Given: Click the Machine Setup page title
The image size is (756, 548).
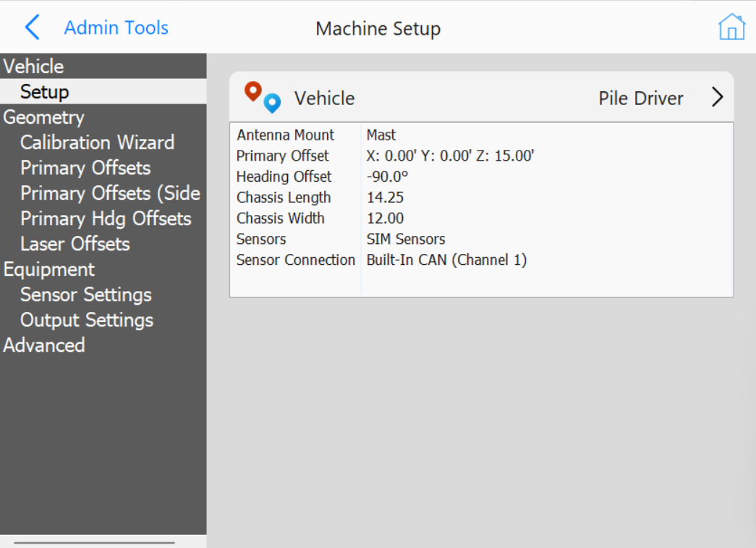Looking at the screenshot, I should [x=378, y=28].
